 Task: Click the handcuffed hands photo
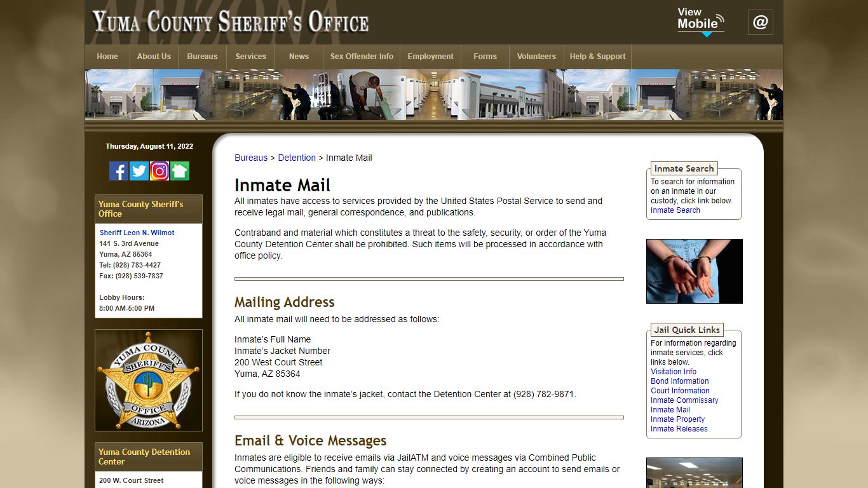point(695,271)
